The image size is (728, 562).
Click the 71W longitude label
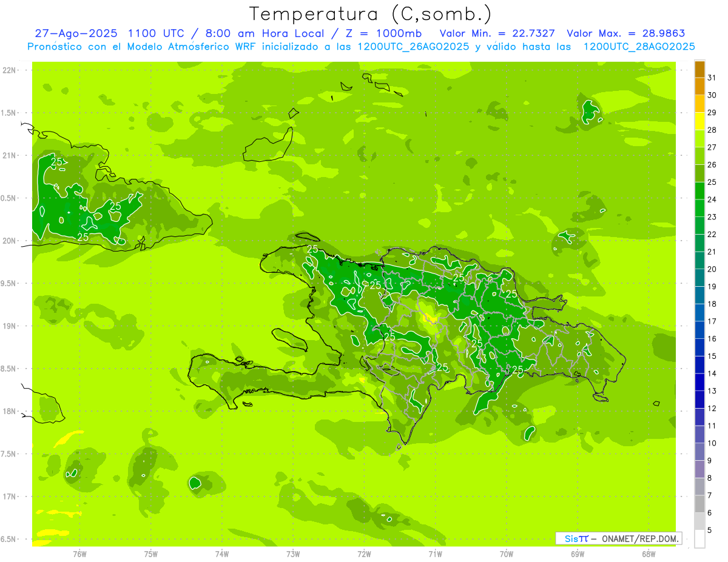coord(435,554)
